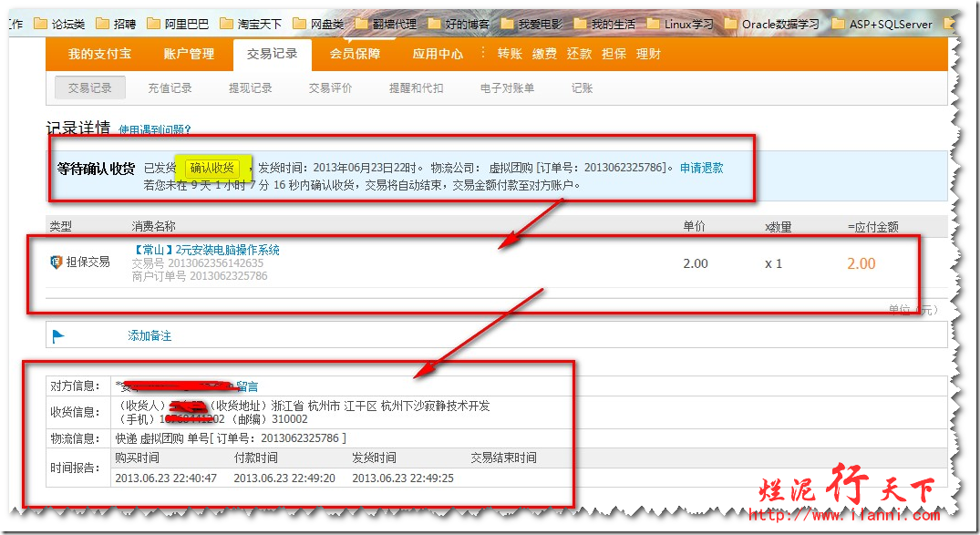The height and width of the screenshot is (535, 980).
Task: Select the 交易记录 sub-navigation button
Action: click(x=90, y=88)
